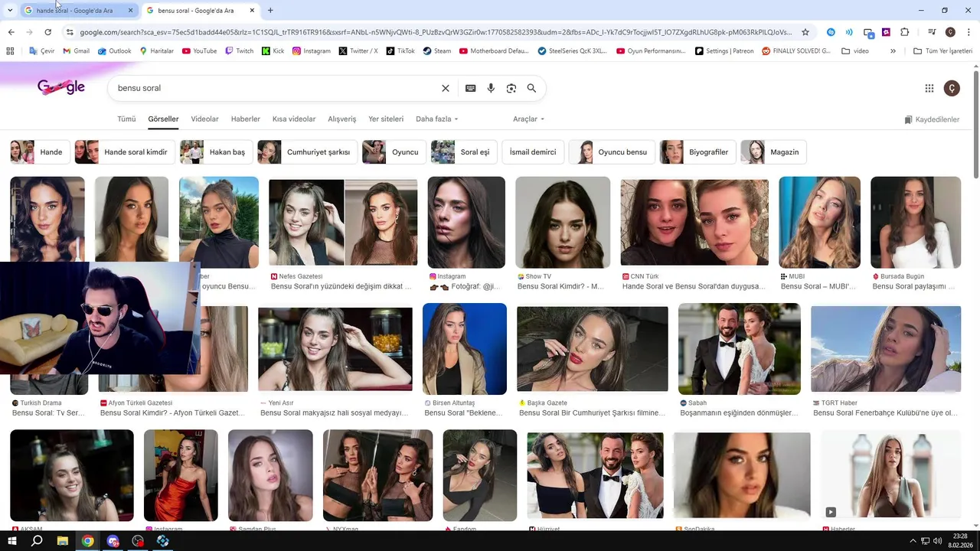Expand the 'Araçlar' tools dropdown
This screenshot has height=551, width=980.
529,119
